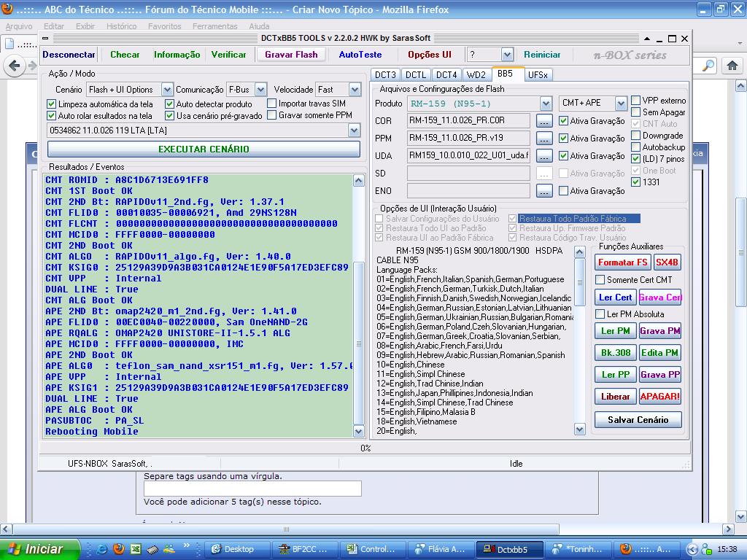This screenshot has width=747, height=560.
Task: Open the Cenário dropdown
Action: tap(167, 90)
